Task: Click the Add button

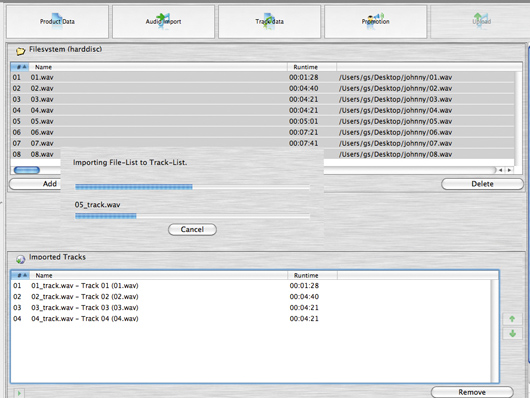Action: pyautogui.click(x=35, y=184)
